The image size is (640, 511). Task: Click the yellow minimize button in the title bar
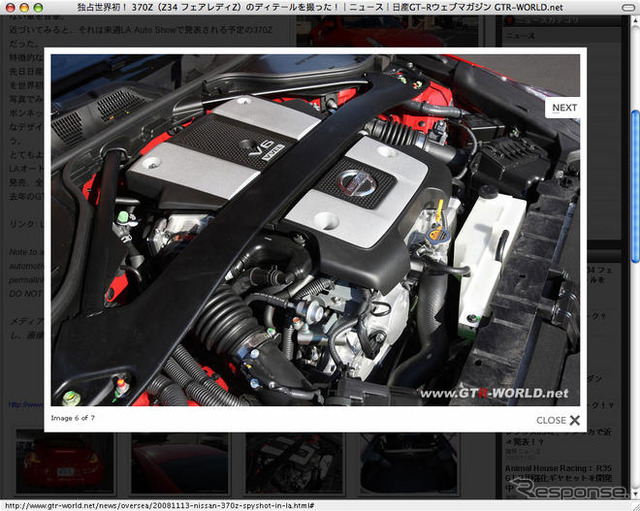point(24,7)
